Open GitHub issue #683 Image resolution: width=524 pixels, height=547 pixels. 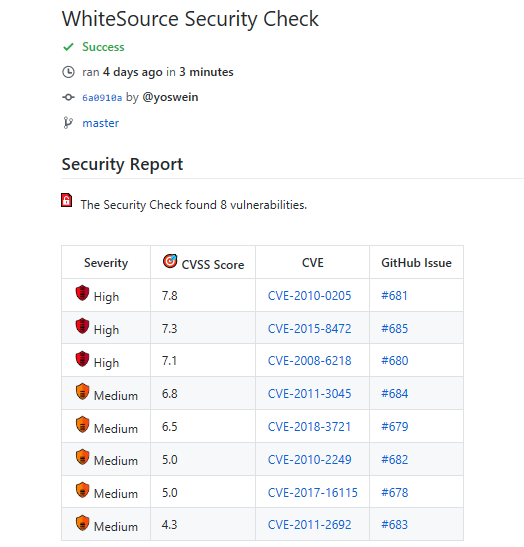tap(394, 525)
